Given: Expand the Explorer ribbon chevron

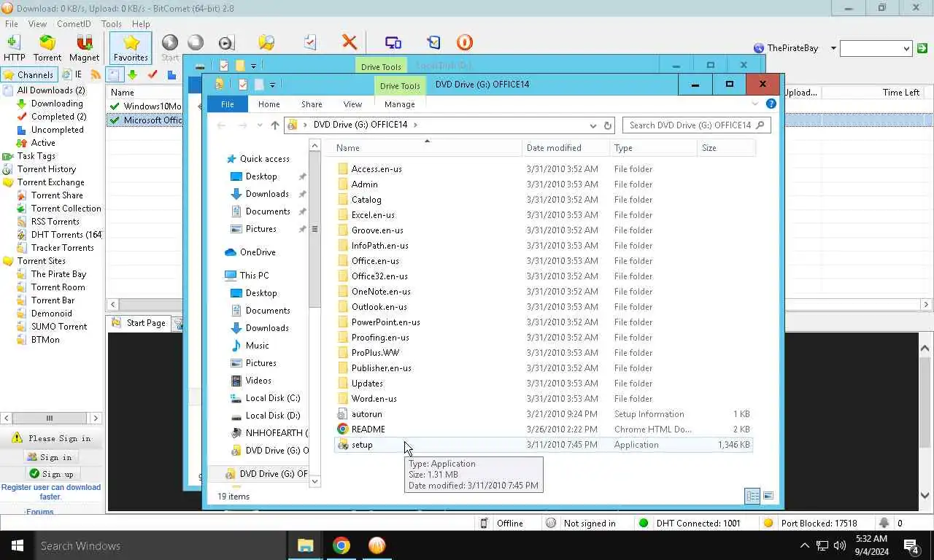Looking at the screenshot, I should (x=755, y=104).
